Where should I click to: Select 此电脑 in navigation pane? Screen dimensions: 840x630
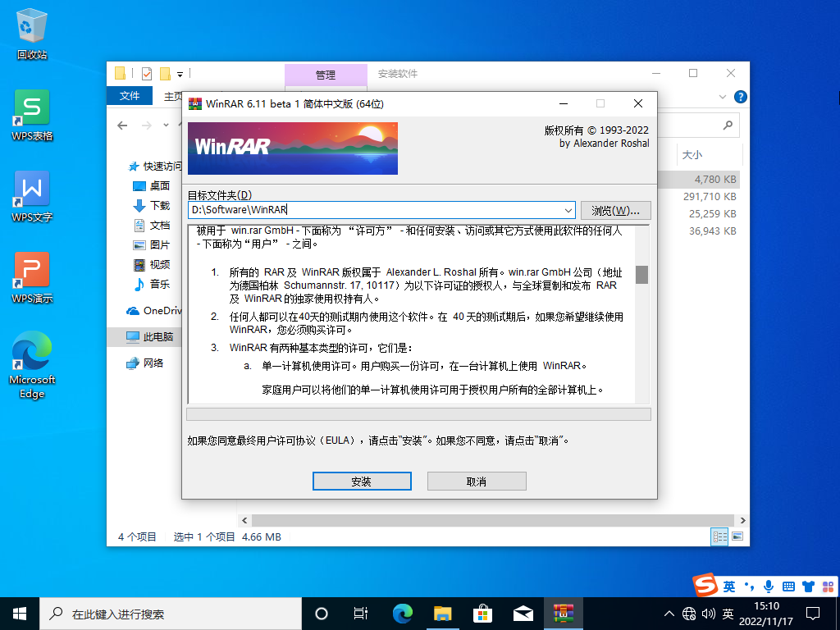(x=150, y=337)
